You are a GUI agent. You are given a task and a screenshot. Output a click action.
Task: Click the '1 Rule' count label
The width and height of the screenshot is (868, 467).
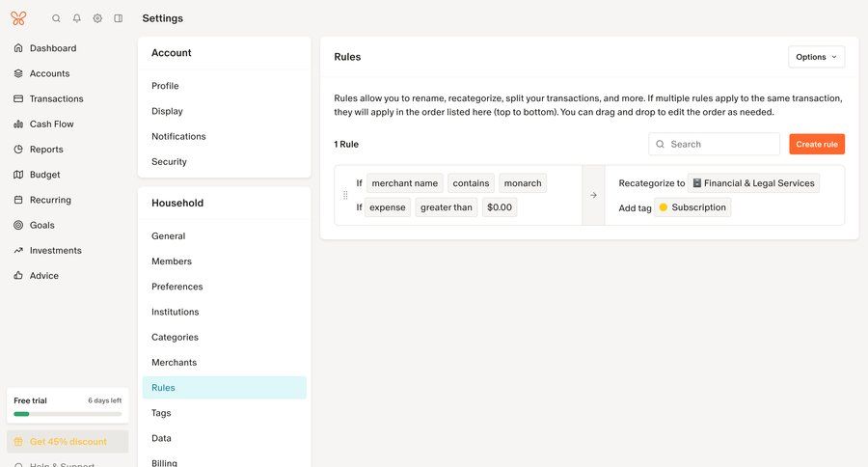346,144
